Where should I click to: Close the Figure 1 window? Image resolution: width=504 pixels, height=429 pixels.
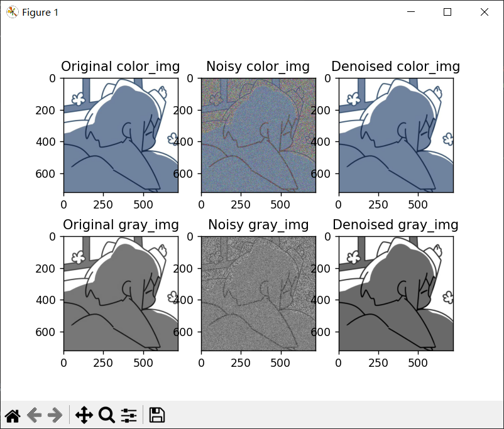[485, 12]
